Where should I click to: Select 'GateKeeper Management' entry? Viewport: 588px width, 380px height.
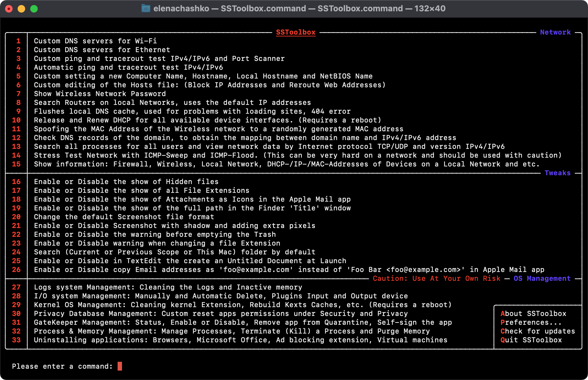pos(243,323)
